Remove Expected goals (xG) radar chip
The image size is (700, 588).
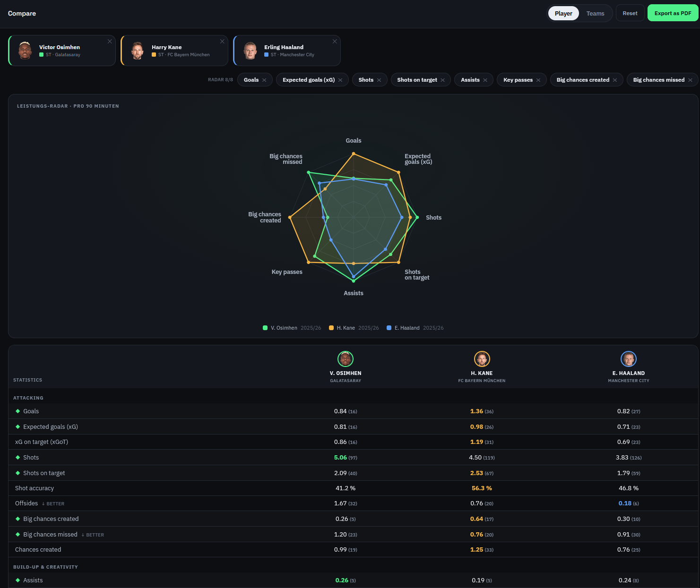pyautogui.click(x=340, y=80)
